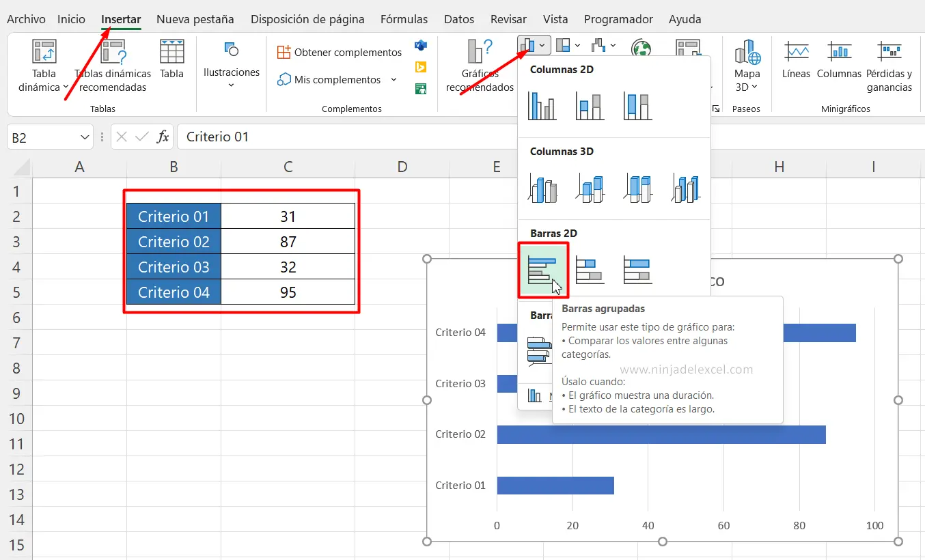Select cell containing Criterio 02
The image size is (925, 560).
pyautogui.click(x=174, y=242)
